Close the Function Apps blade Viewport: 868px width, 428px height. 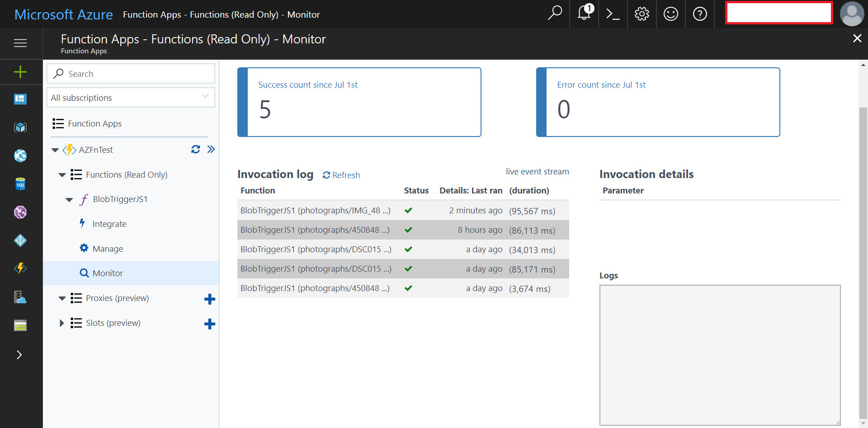click(857, 38)
